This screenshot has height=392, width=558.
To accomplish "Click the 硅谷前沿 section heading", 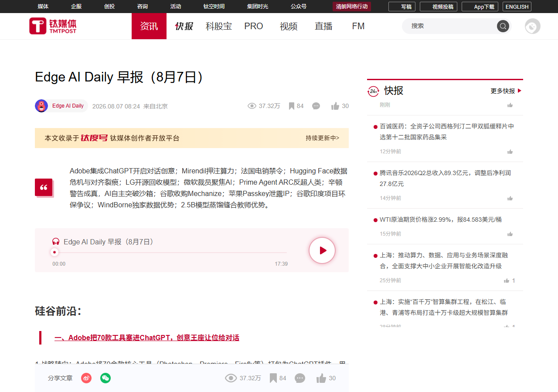I will (58, 311).
